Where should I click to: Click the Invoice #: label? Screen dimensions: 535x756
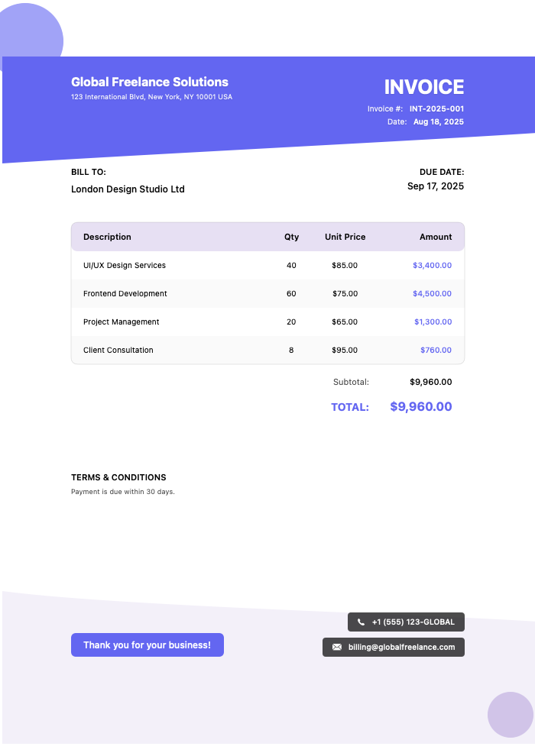(x=385, y=109)
